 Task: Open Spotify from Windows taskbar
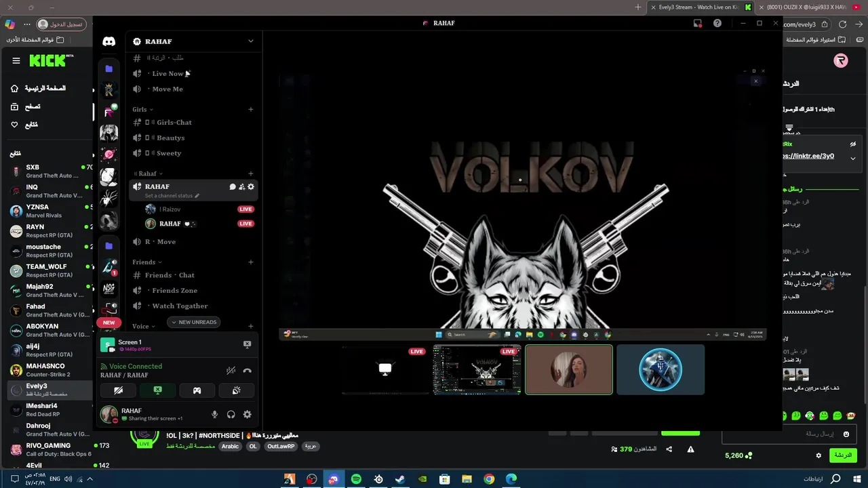356,479
